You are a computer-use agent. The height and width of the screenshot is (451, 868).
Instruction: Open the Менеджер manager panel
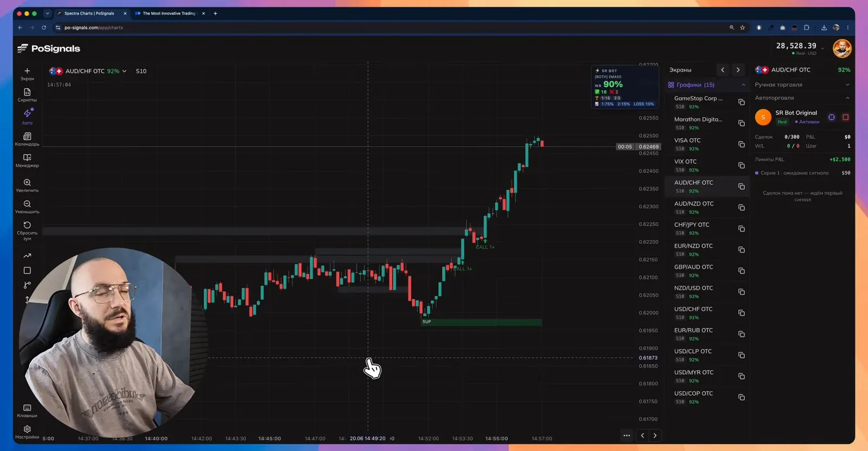pos(27,160)
